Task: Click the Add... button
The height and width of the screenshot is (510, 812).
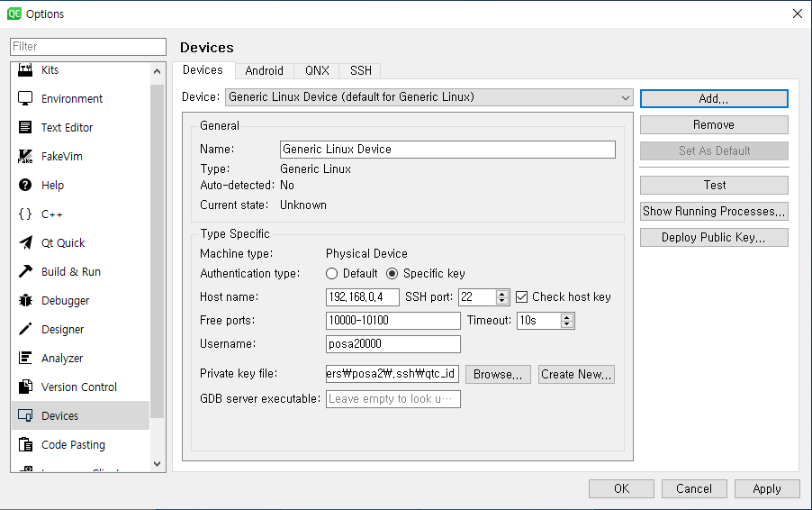Action: coord(714,99)
